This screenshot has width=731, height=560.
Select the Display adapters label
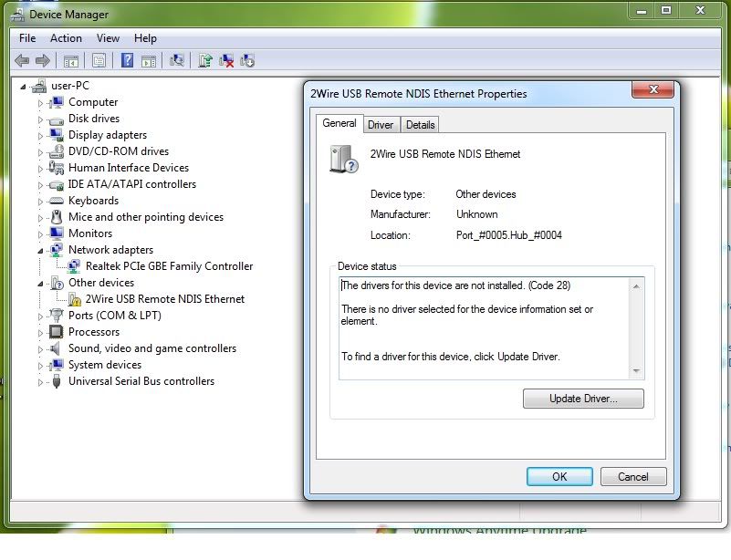tap(108, 135)
